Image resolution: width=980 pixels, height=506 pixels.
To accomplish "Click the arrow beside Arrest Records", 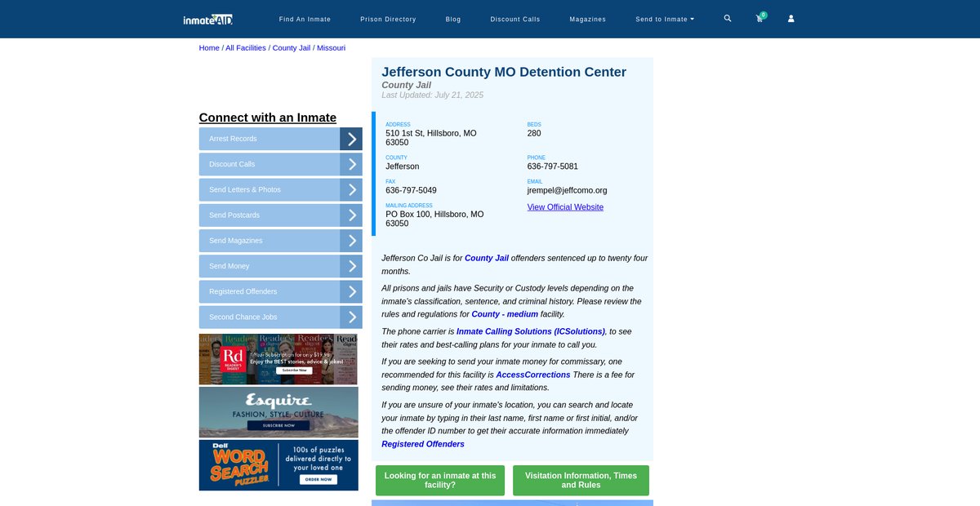I will (351, 139).
